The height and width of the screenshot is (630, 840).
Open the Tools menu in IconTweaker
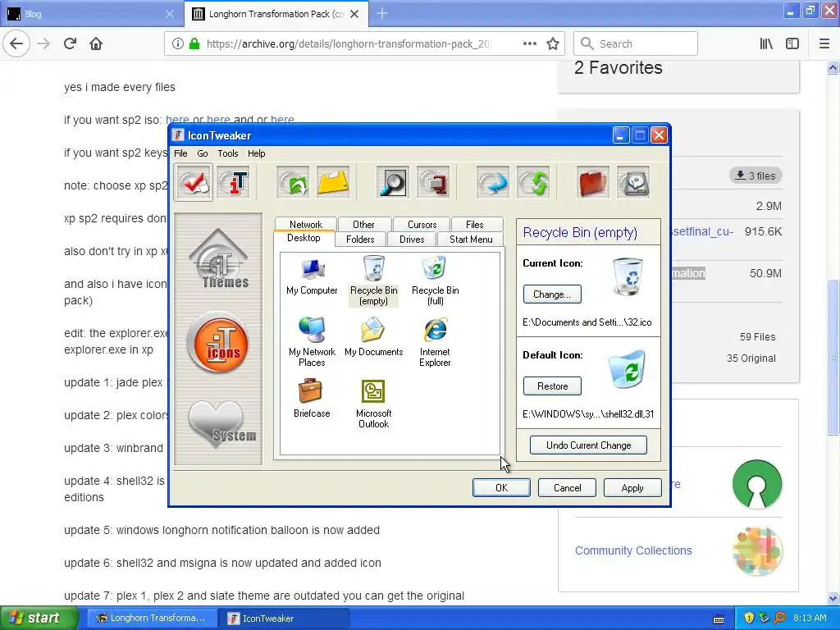(x=228, y=153)
